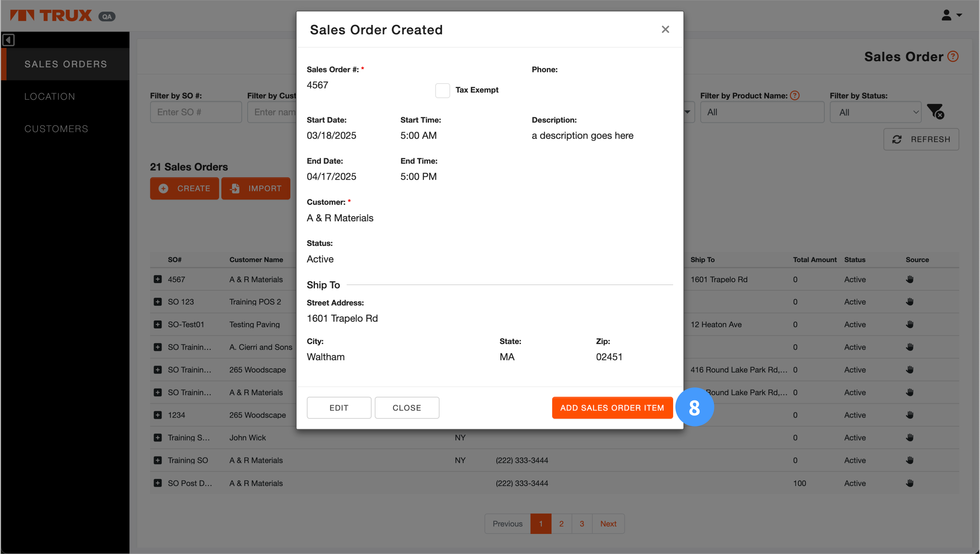
Task: Click total amount '100' in the table
Action: 799,483
